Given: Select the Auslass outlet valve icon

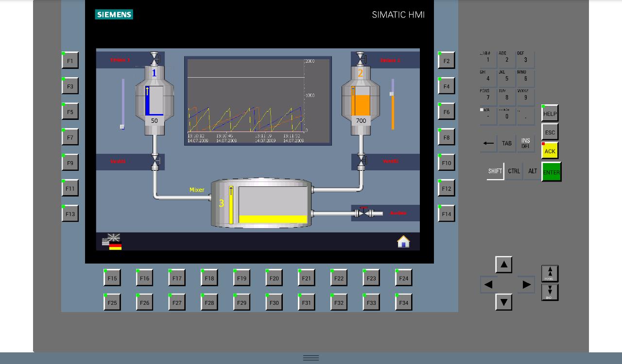Looking at the screenshot, I should (363, 212).
